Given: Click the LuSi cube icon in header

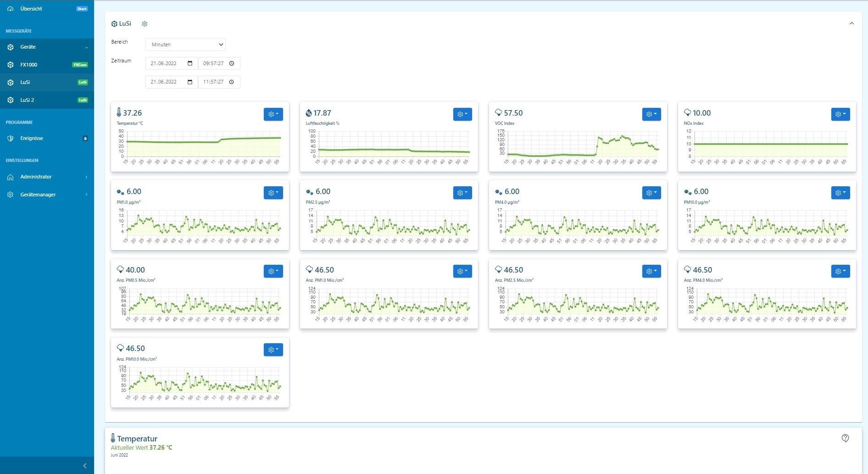Looking at the screenshot, I should click(114, 24).
